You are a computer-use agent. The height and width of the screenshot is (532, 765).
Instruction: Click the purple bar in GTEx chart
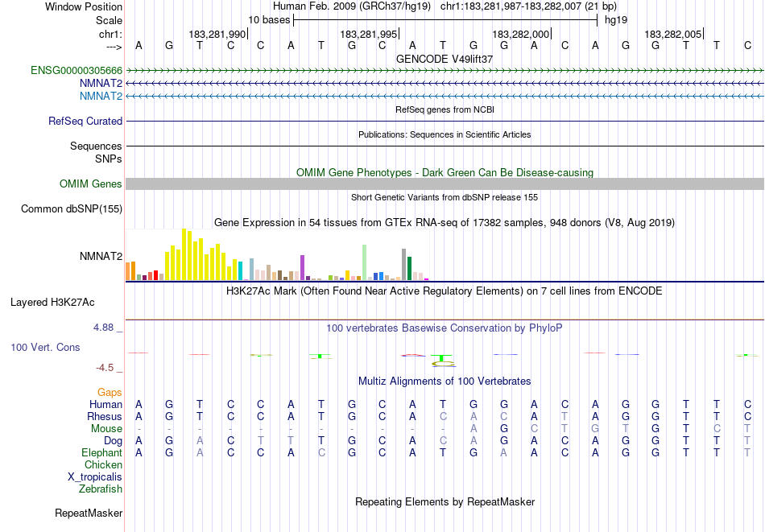(303, 268)
